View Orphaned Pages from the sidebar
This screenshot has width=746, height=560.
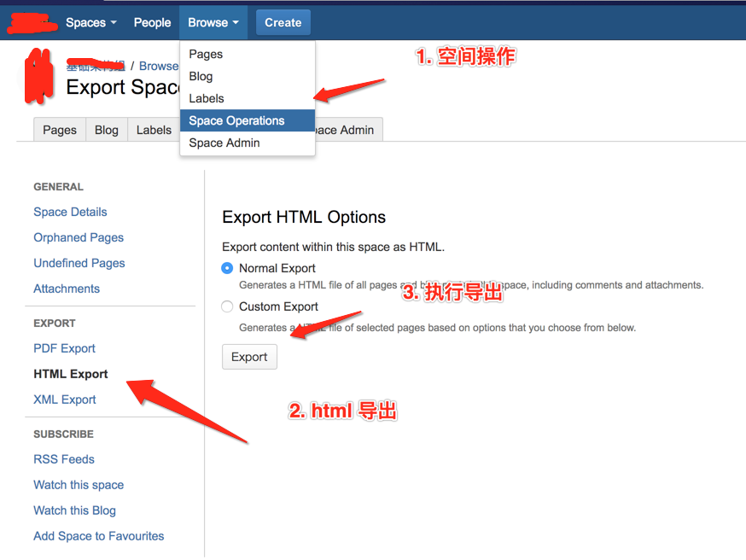click(x=78, y=237)
